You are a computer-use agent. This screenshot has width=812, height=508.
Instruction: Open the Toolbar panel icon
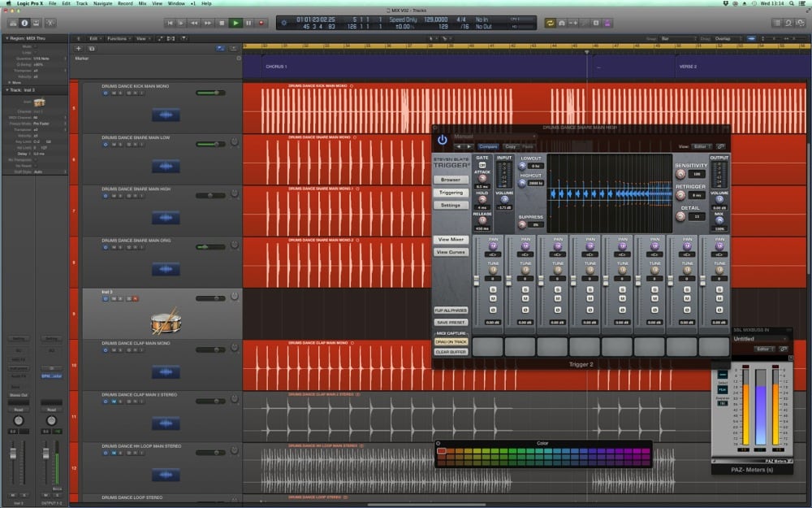click(x=36, y=23)
